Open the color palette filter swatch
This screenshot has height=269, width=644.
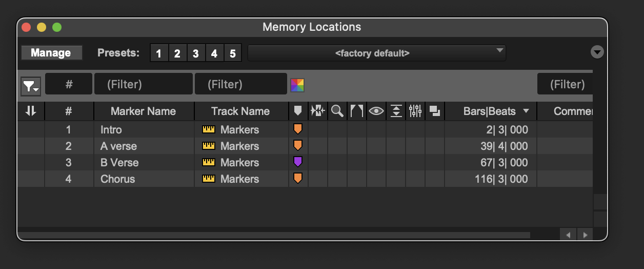(297, 85)
